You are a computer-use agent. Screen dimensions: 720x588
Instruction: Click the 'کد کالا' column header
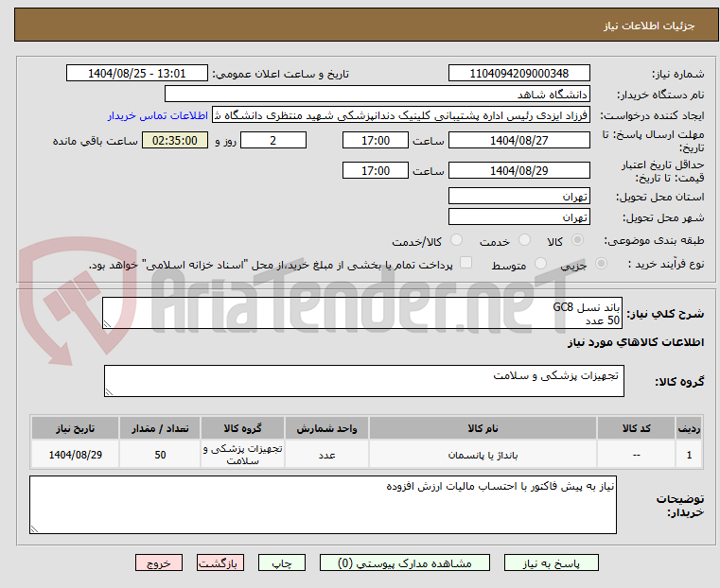click(x=636, y=428)
